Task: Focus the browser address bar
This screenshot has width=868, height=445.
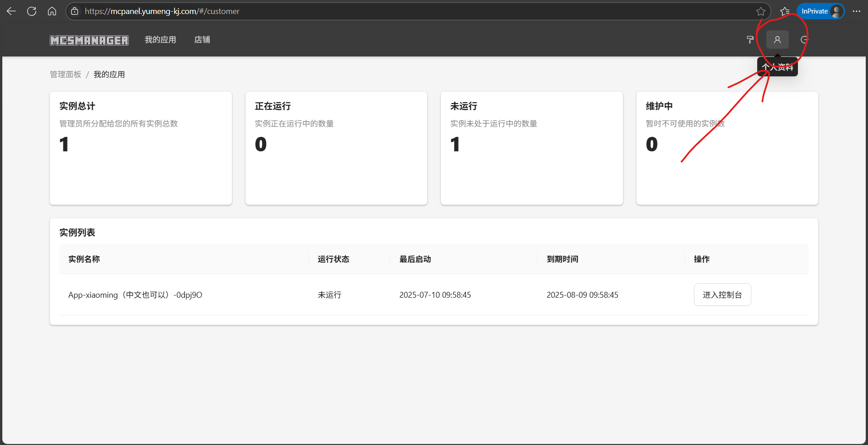Action: tap(407, 11)
